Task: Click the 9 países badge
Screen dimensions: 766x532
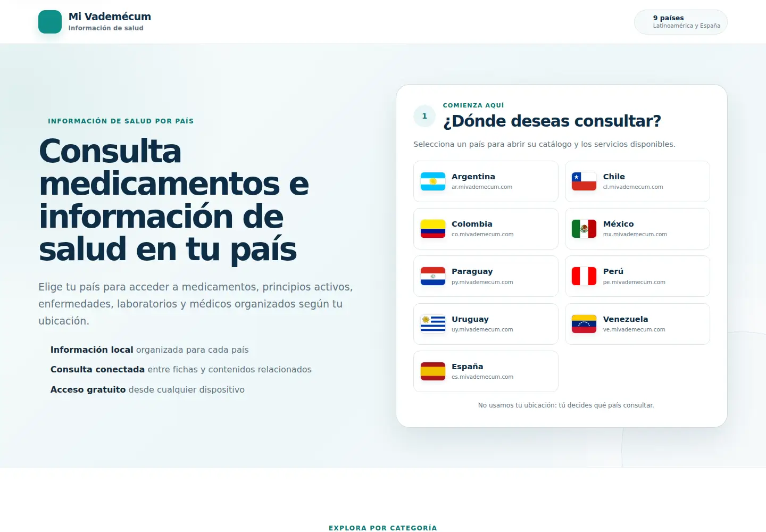Action: pos(681,22)
